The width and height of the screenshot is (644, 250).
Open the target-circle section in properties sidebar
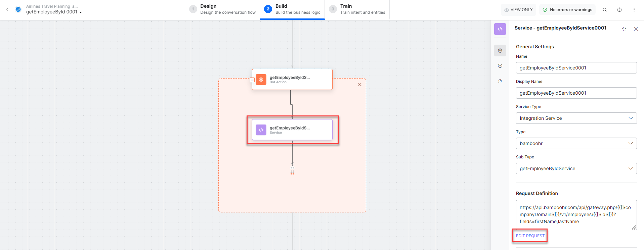point(500,66)
